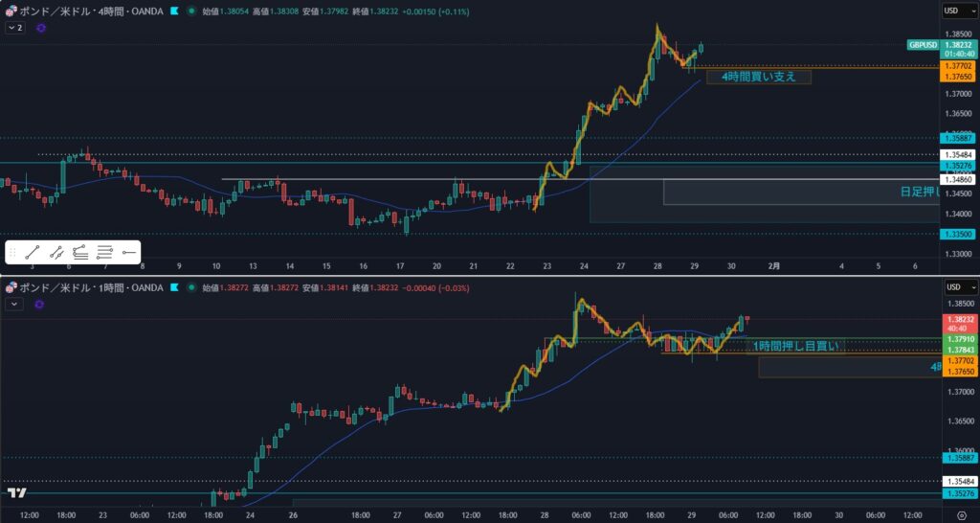Select the third tool in the drawing toolbar
Viewport: 980px width, 523px height.
80,253
